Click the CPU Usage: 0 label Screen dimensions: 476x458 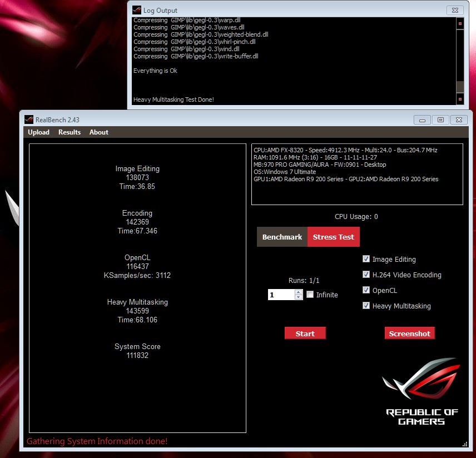pyautogui.click(x=356, y=216)
